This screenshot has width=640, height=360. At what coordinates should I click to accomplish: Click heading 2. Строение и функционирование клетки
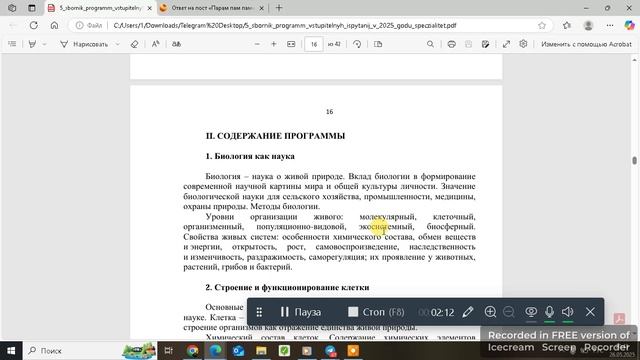click(287, 287)
